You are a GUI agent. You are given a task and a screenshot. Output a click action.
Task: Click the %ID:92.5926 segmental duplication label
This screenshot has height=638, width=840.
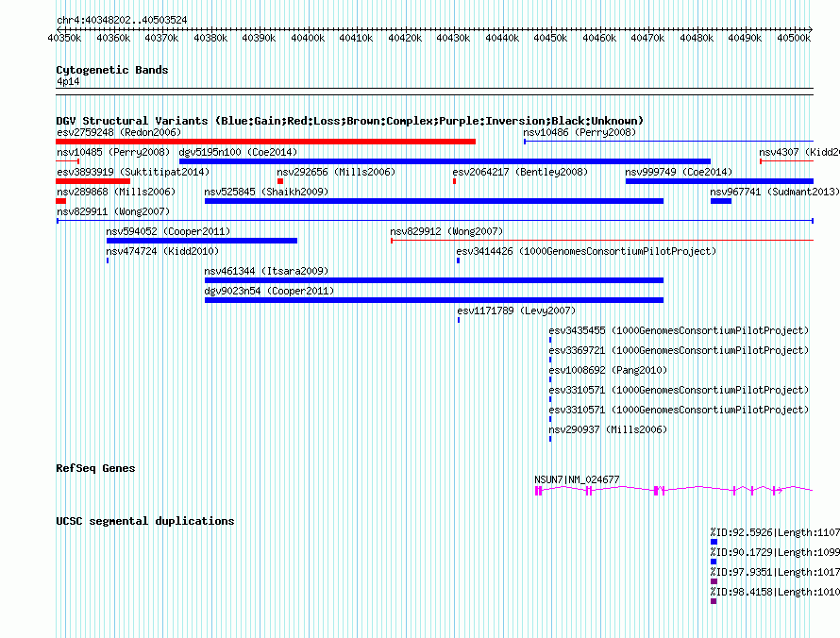click(775, 532)
